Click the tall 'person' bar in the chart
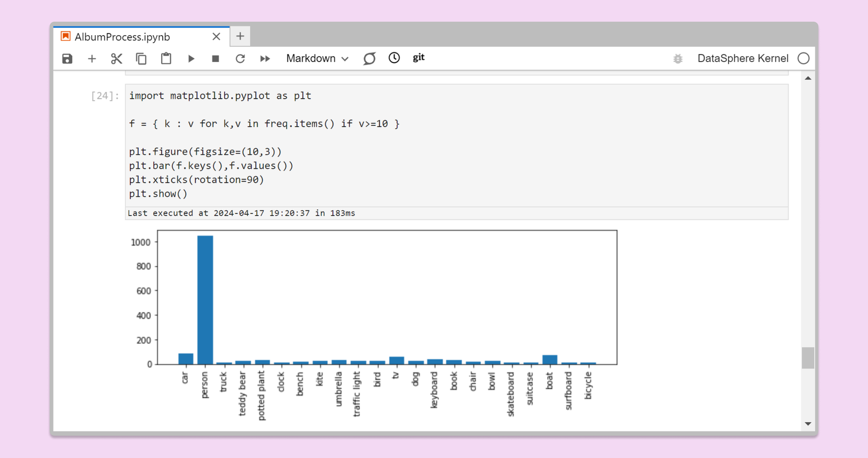The width and height of the screenshot is (868, 458). (x=205, y=300)
